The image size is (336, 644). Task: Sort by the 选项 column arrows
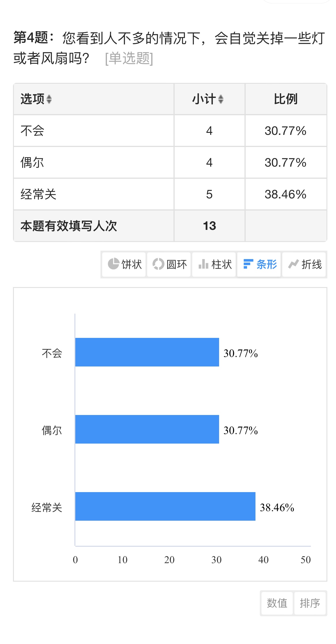click(49, 99)
